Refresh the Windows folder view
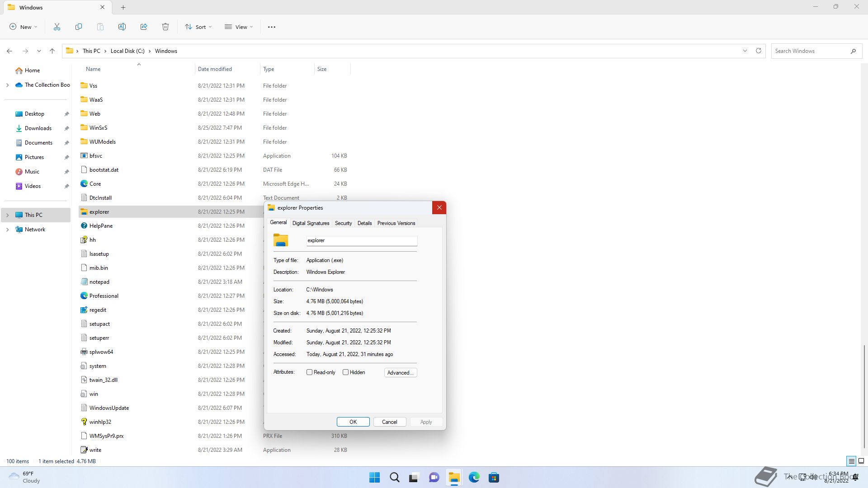868x488 pixels. pos(759,51)
